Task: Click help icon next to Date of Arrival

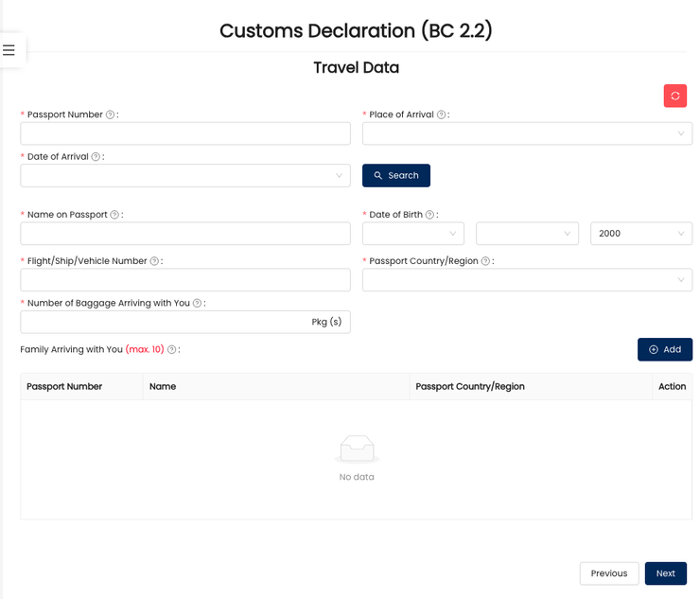Action: pos(96,157)
